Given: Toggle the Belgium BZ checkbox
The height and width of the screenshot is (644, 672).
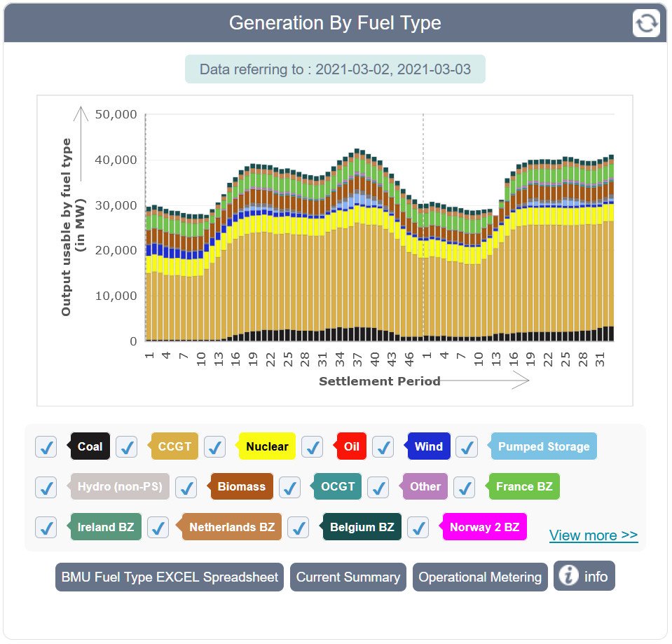Looking at the screenshot, I should tap(299, 528).
